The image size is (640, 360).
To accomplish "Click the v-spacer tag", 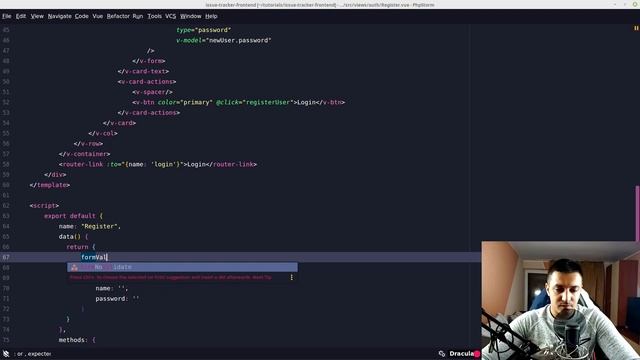I will [x=152, y=92].
